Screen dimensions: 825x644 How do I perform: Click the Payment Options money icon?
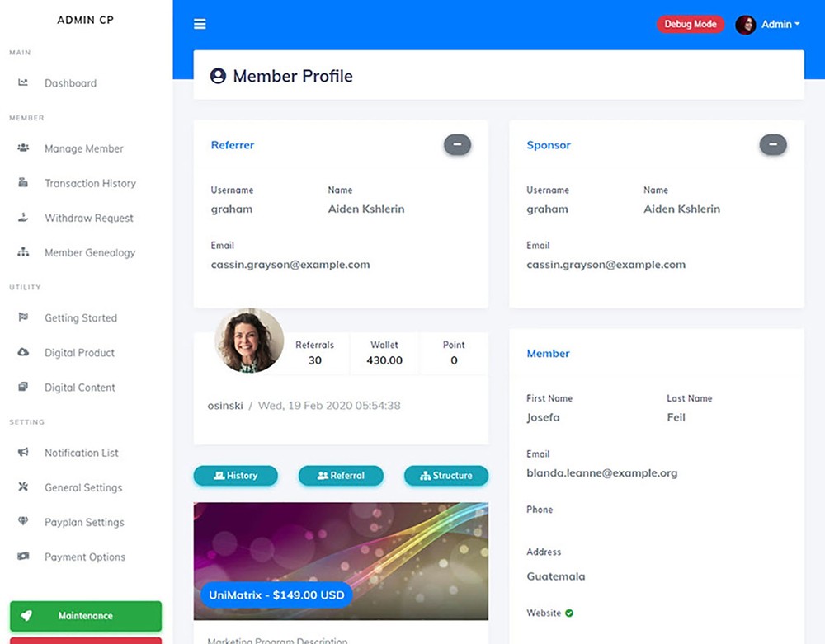(x=23, y=557)
